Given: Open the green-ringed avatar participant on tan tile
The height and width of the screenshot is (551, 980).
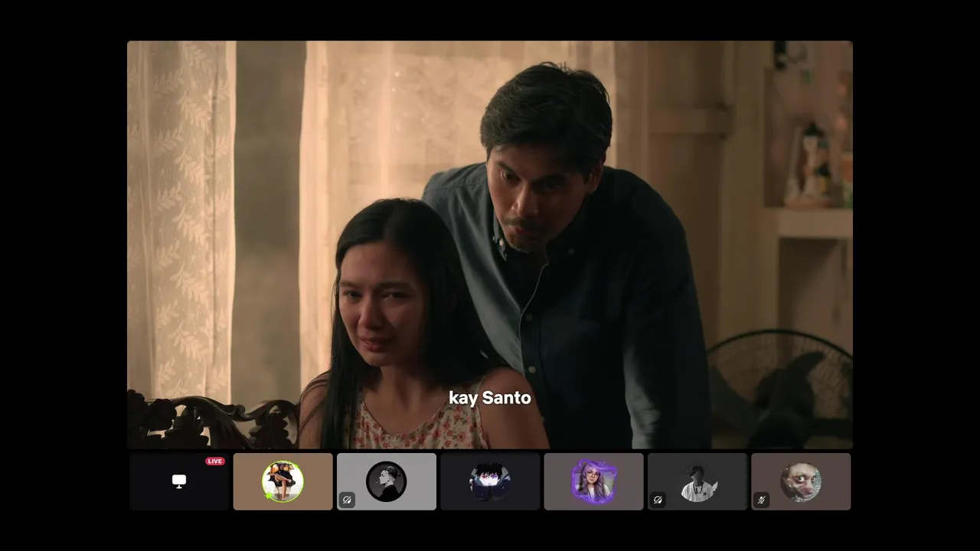Looking at the screenshot, I should coord(283,481).
